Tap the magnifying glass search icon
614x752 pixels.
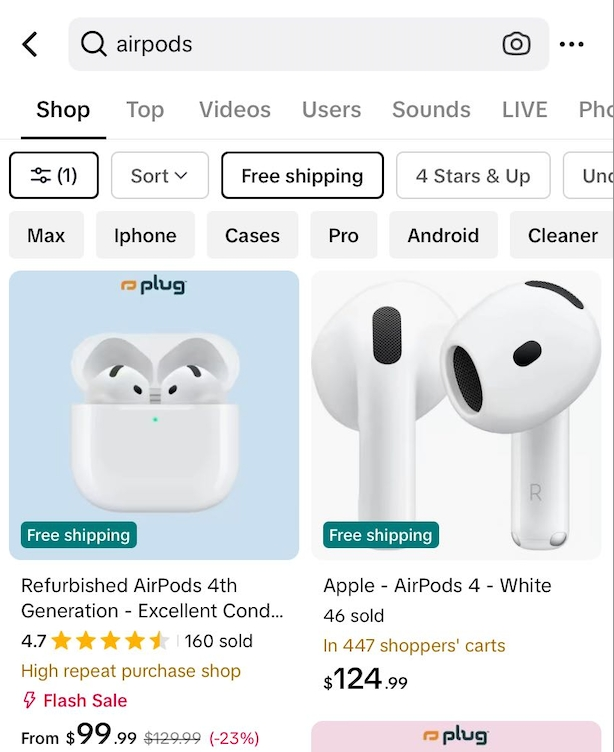93,44
